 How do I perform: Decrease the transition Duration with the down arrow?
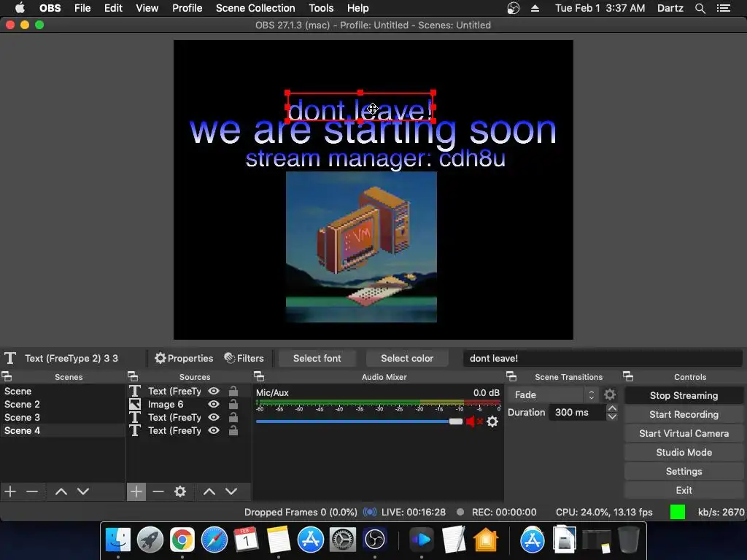pos(612,416)
